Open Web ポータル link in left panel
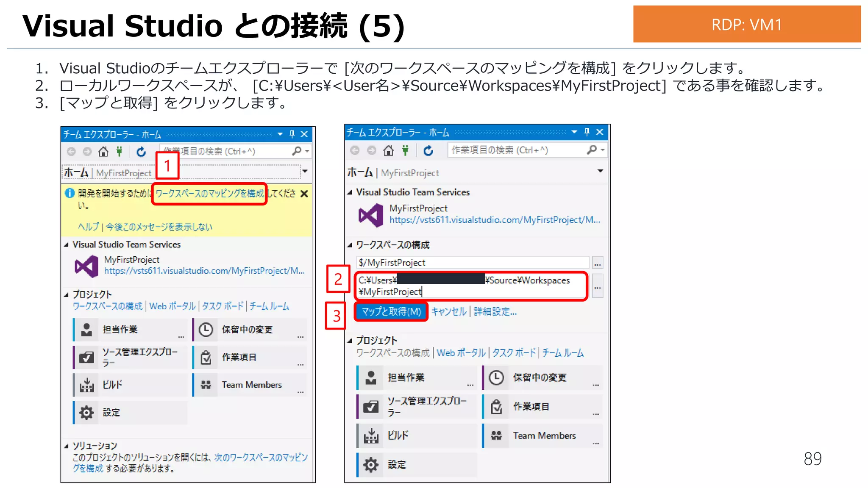The height and width of the screenshot is (488, 868). tap(172, 306)
